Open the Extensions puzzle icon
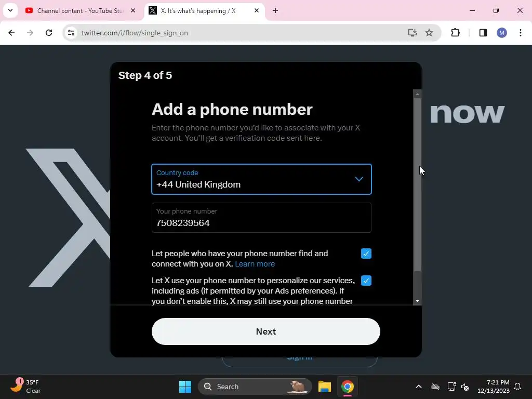This screenshot has height=399, width=532. coord(455,33)
